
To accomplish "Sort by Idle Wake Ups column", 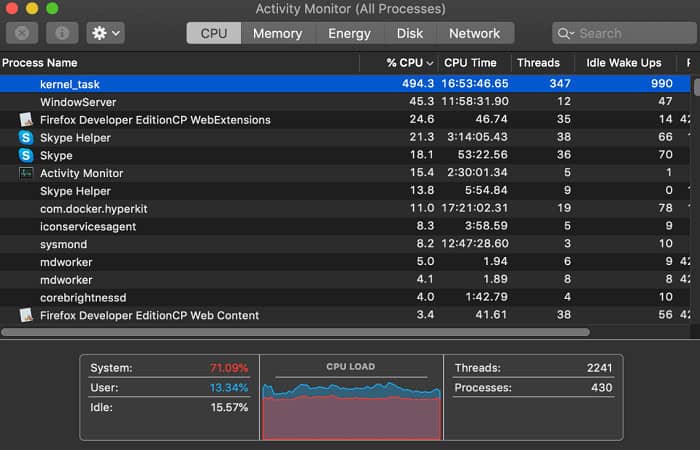I will [x=624, y=63].
